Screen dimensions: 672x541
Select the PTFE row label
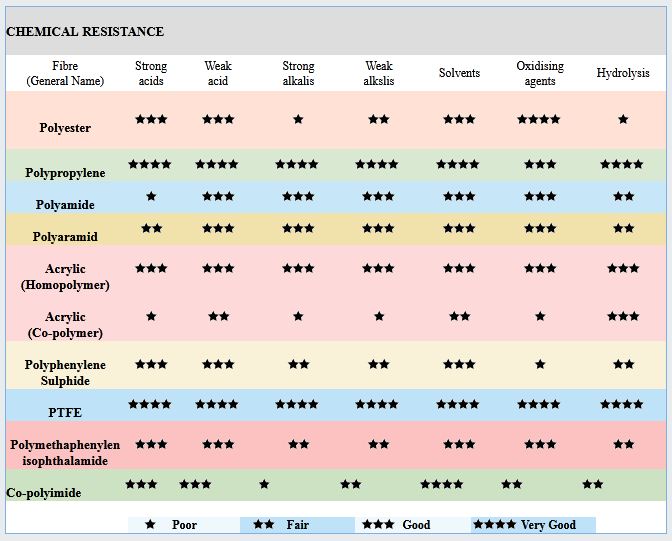pos(65,411)
